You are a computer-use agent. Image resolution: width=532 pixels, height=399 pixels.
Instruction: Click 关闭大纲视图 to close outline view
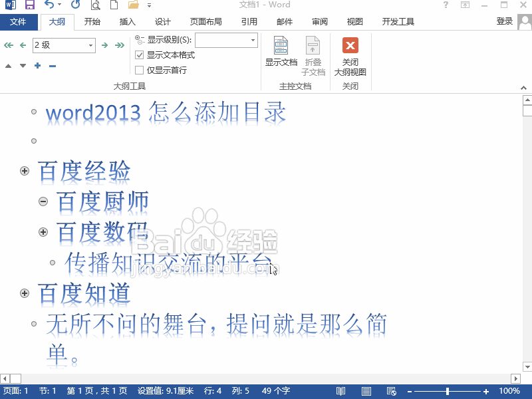[350, 57]
